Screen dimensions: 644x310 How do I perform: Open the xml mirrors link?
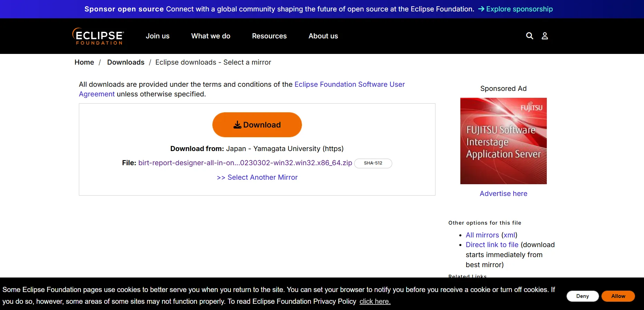509,235
